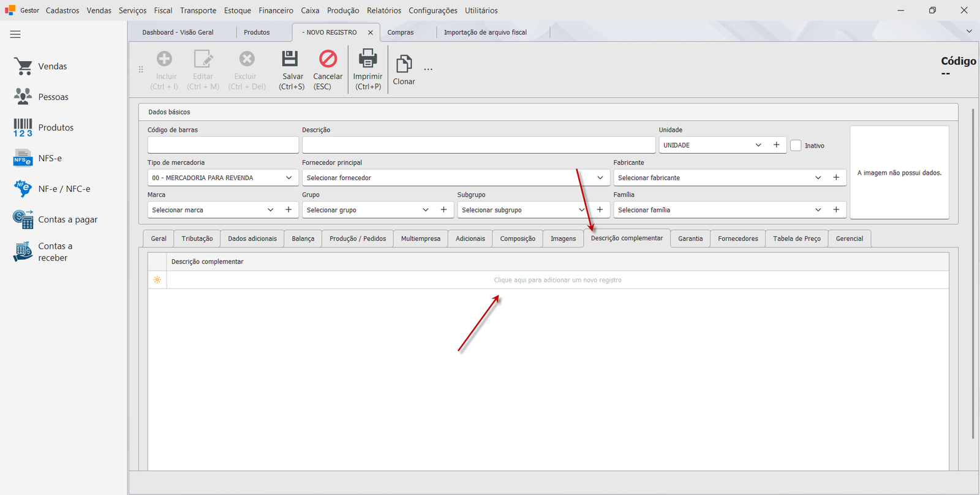Viewport: 980px width, 495px height.
Task: Click the Descrição input field
Action: pos(478,145)
